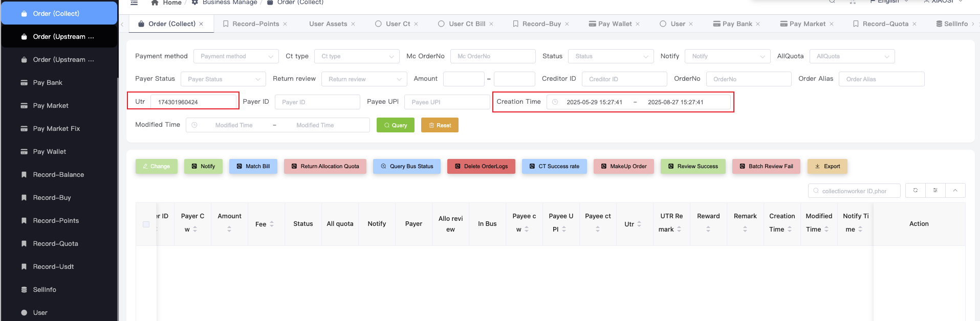Click Pay Bank icon in sidebar
The image size is (980, 321).
pyautogui.click(x=24, y=83)
